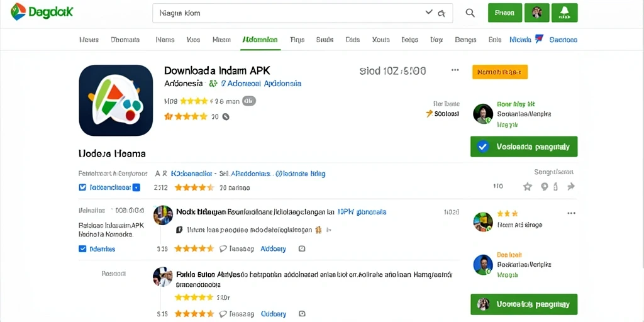The height and width of the screenshot is (322, 644).
Task: Open the green profile avatar button
Action: click(537, 13)
